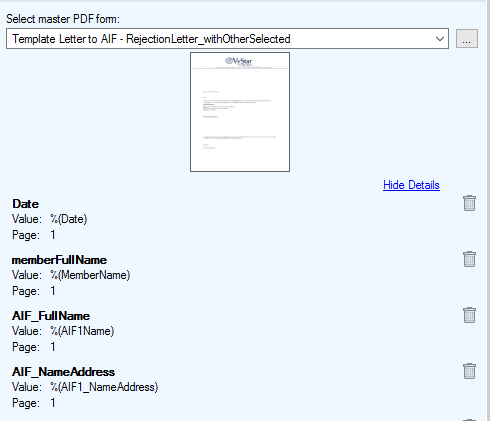Select the AIF_NameAddress field heading
This screenshot has width=490, height=421.
tap(63, 372)
